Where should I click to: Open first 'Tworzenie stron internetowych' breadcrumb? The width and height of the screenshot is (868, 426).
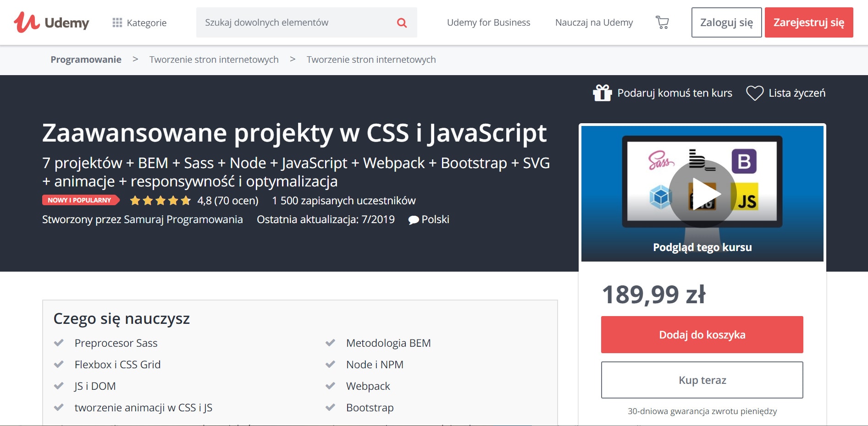214,60
